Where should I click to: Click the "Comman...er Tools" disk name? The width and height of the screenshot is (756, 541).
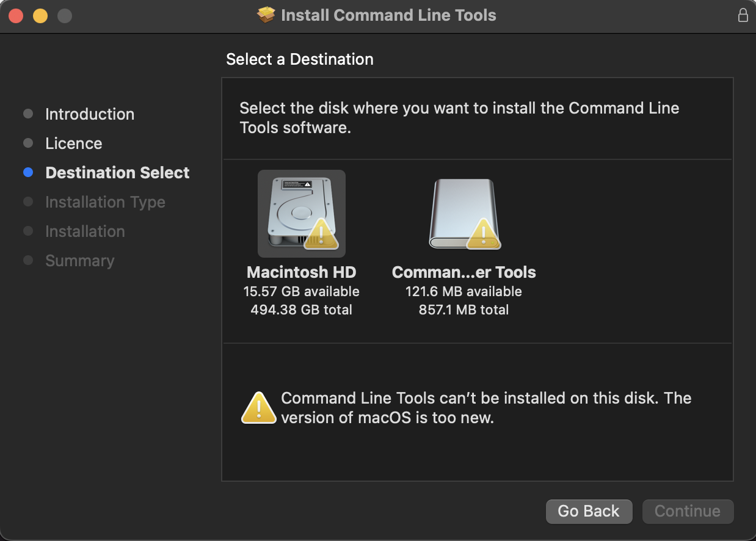(464, 272)
